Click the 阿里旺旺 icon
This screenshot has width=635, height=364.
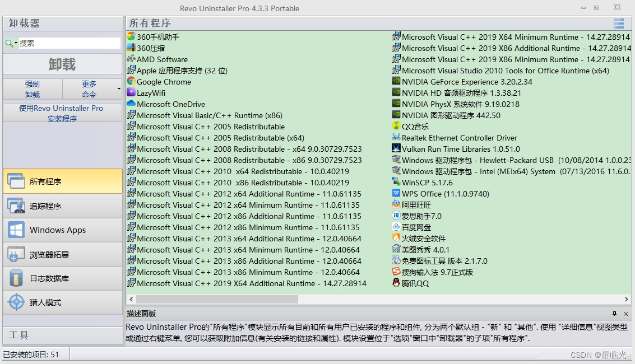pyautogui.click(x=396, y=204)
